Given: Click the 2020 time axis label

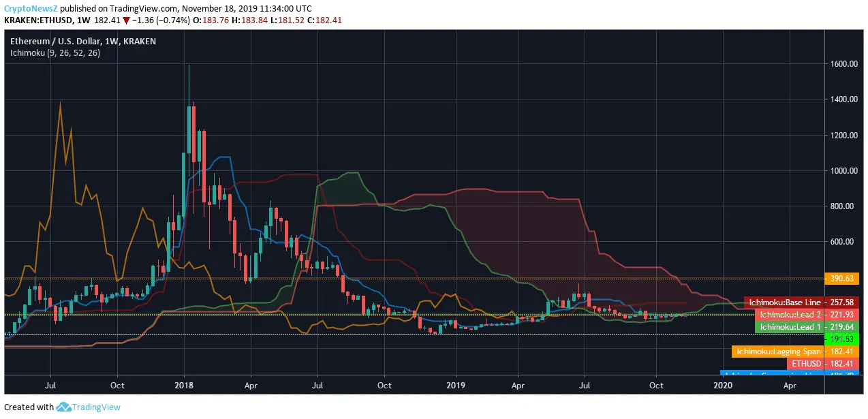Looking at the screenshot, I should 722,385.
